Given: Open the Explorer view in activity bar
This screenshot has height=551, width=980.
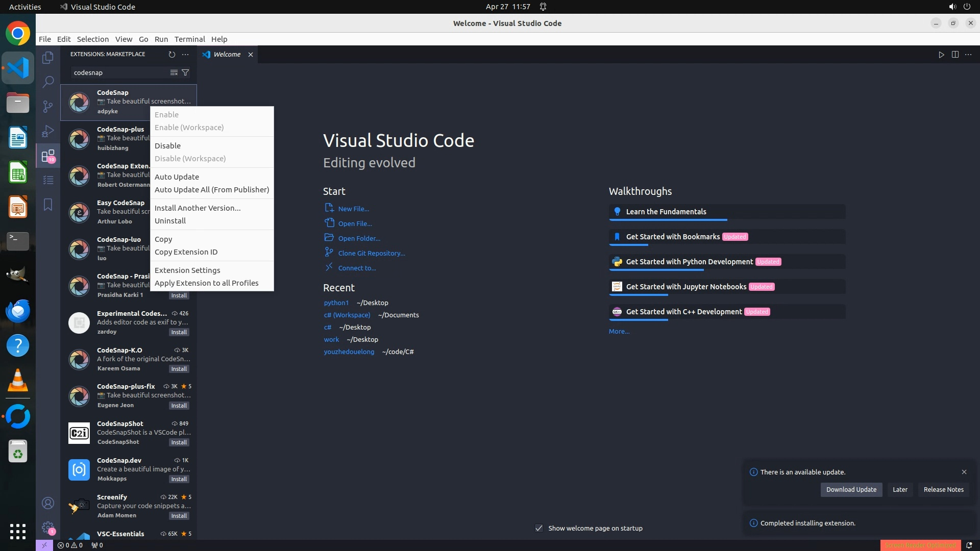Looking at the screenshot, I should click(x=48, y=58).
